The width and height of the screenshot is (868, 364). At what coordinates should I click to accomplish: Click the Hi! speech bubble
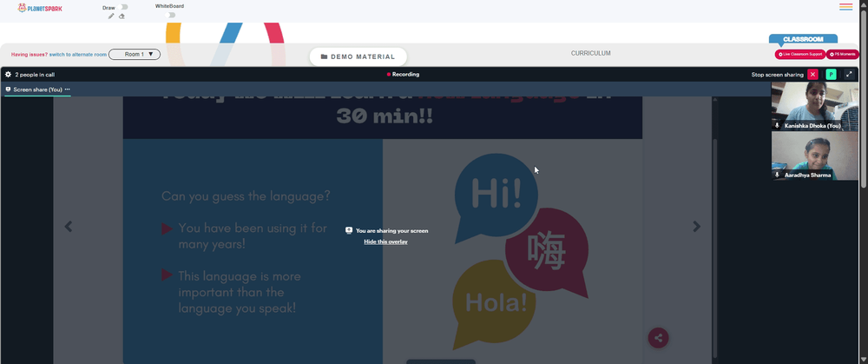[x=496, y=195]
